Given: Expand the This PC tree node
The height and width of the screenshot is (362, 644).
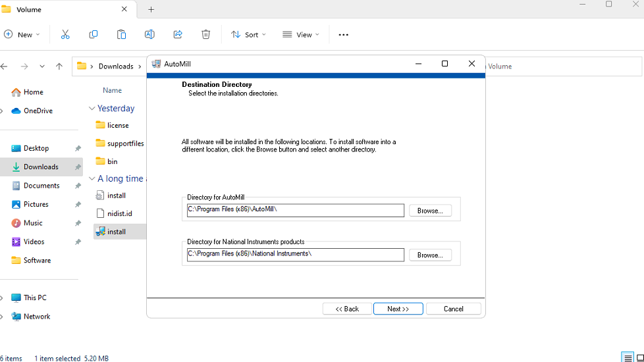Looking at the screenshot, I should coord(1,297).
